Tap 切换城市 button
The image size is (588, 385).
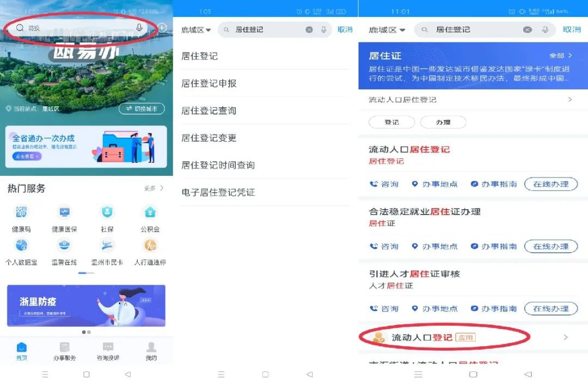pyautogui.click(x=142, y=108)
